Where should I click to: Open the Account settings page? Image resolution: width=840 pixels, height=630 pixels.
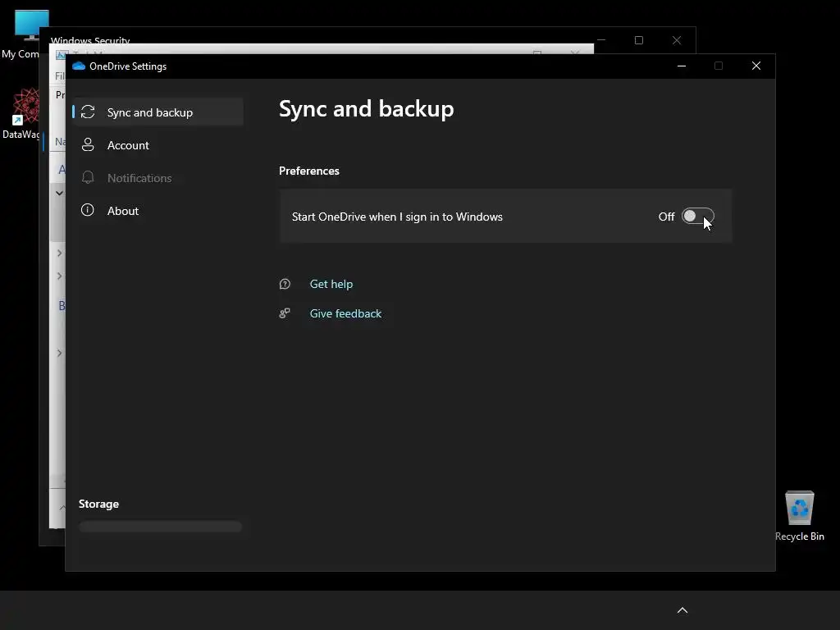[x=128, y=145]
